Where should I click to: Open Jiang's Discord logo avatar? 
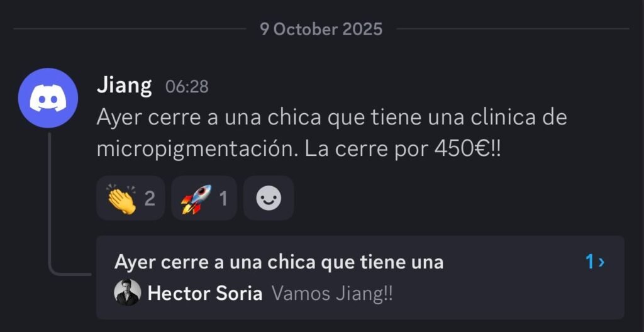click(48, 98)
